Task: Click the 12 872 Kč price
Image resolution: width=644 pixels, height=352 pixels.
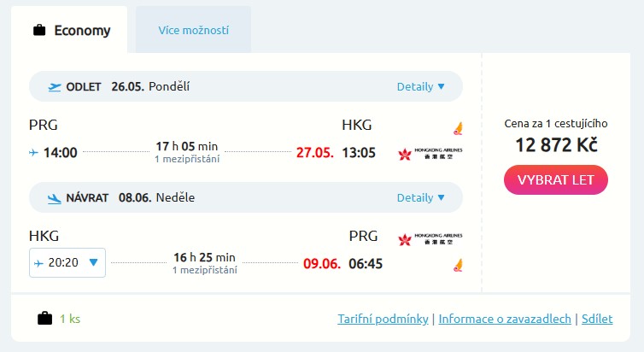Action: pyautogui.click(x=556, y=145)
